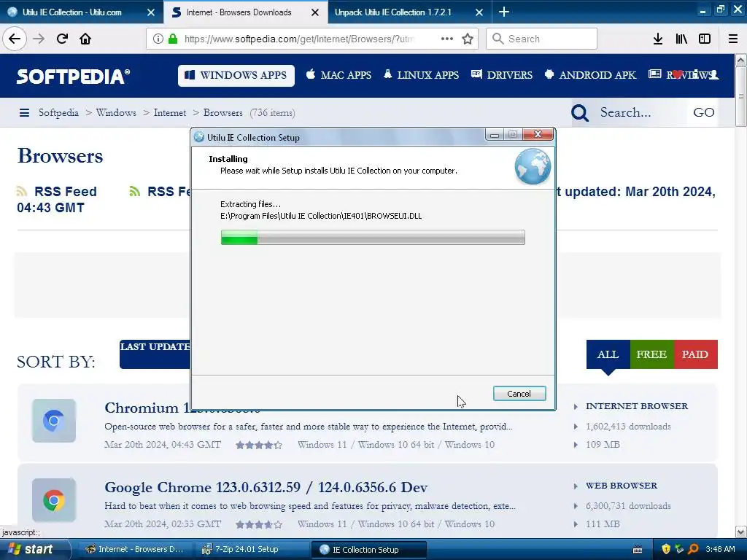Viewport: 747px width, 560px height.
Task: Bookmark this page with the star
Action: (468, 39)
